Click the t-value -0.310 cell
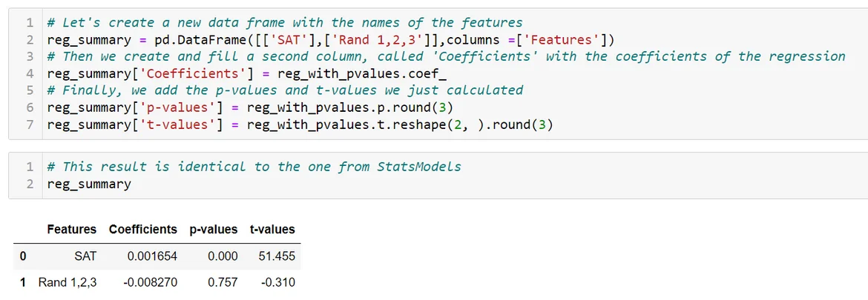The width and height of the screenshot is (868, 300). tap(281, 282)
